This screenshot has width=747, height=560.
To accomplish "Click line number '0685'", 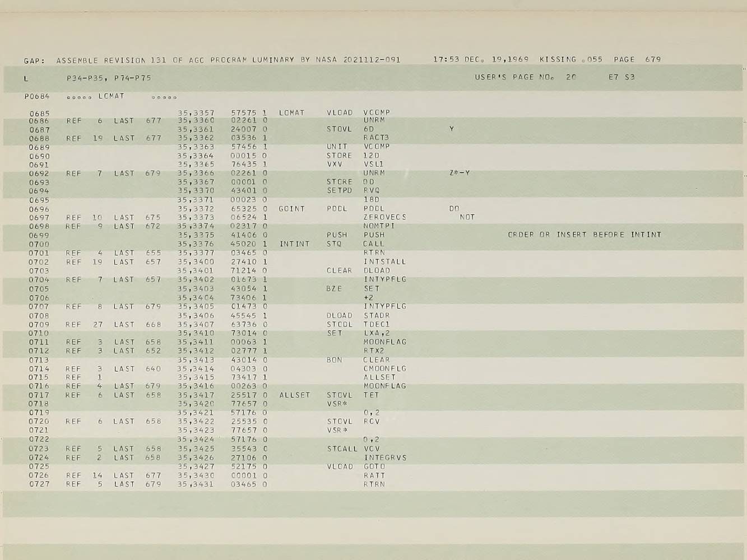I will pos(39,114).
